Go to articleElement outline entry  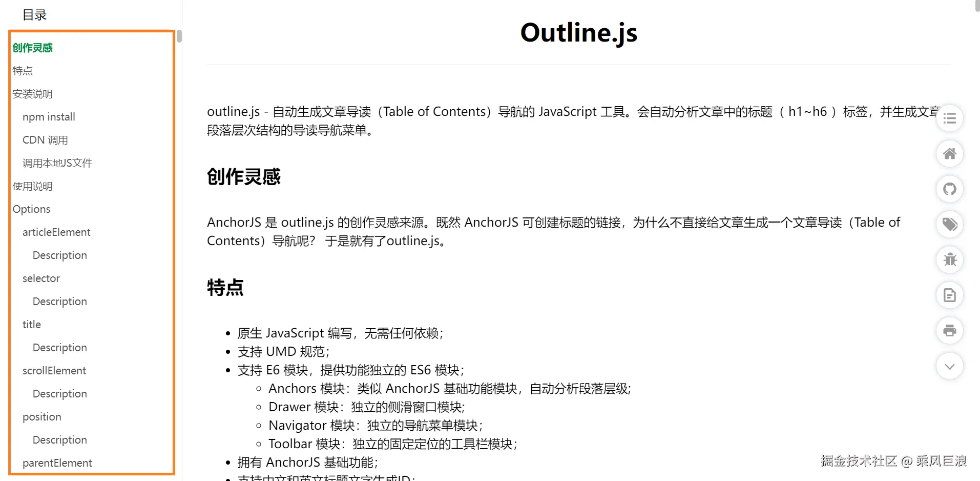click(56, 232)
